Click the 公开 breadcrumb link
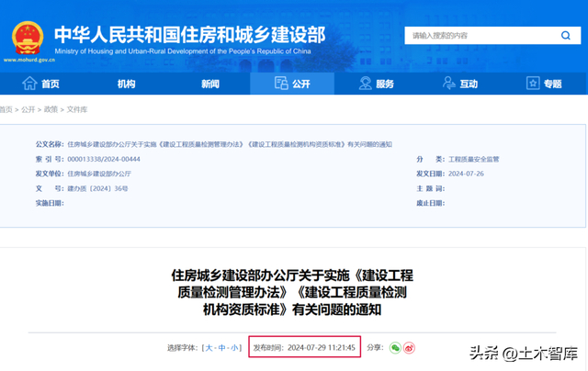This screenshot has height=371, width=588. [28, 109]
